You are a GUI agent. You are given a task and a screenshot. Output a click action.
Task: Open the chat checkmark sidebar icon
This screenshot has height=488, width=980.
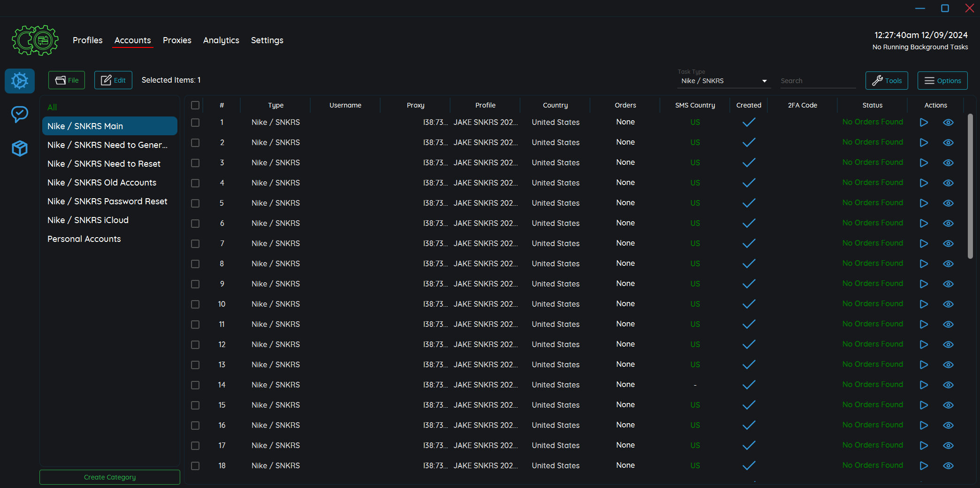[20, 114]
